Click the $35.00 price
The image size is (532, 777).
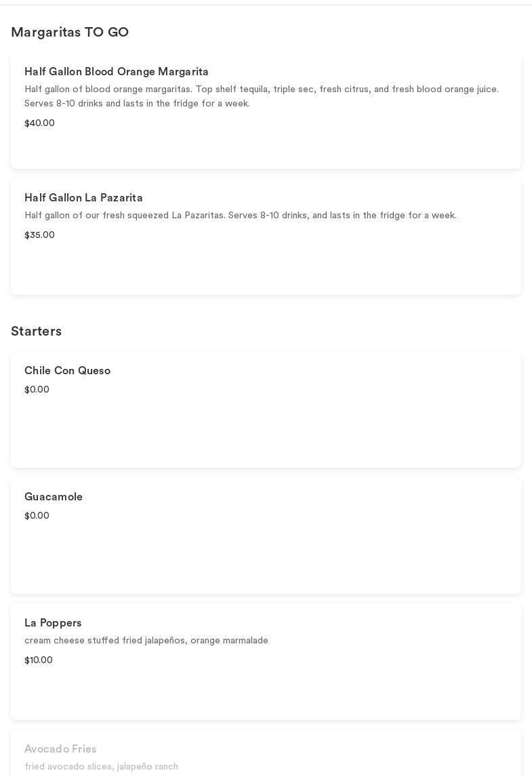coord(39,235)
